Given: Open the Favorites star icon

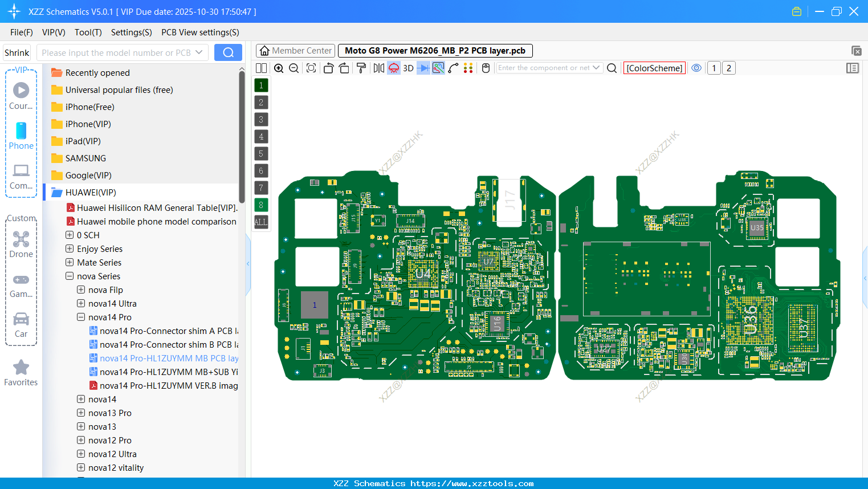Looking at the screenshot, I should pos(21,373).
